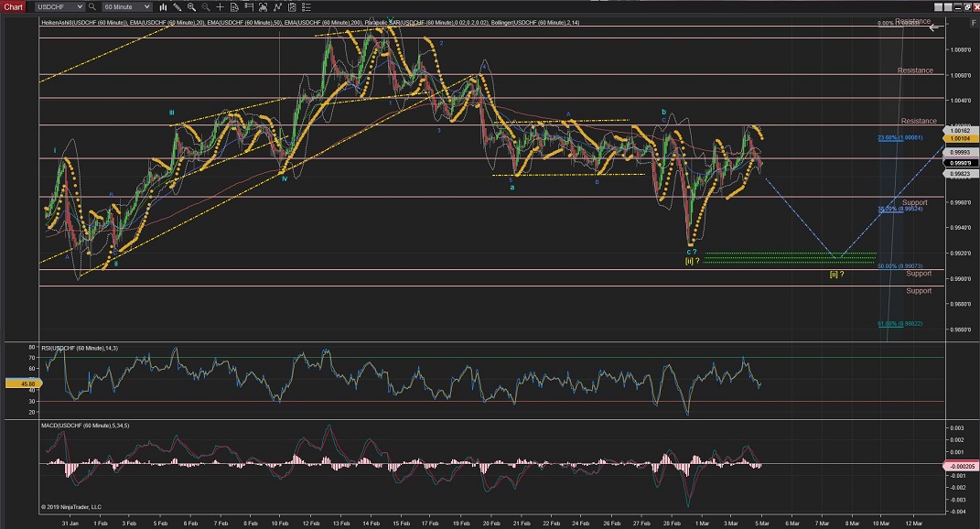Select the crosshair cursor icon
Screen dimensions: 980x529
(x=220, y=7)
